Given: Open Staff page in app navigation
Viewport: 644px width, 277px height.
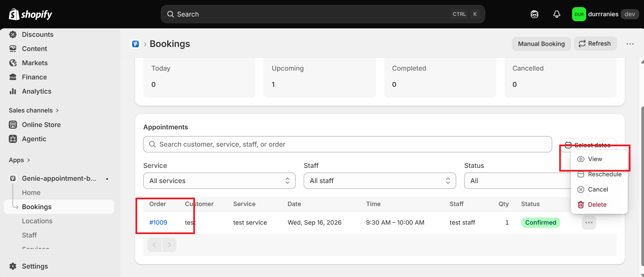Looking at the screenshot, I should (x=29, y=235).
